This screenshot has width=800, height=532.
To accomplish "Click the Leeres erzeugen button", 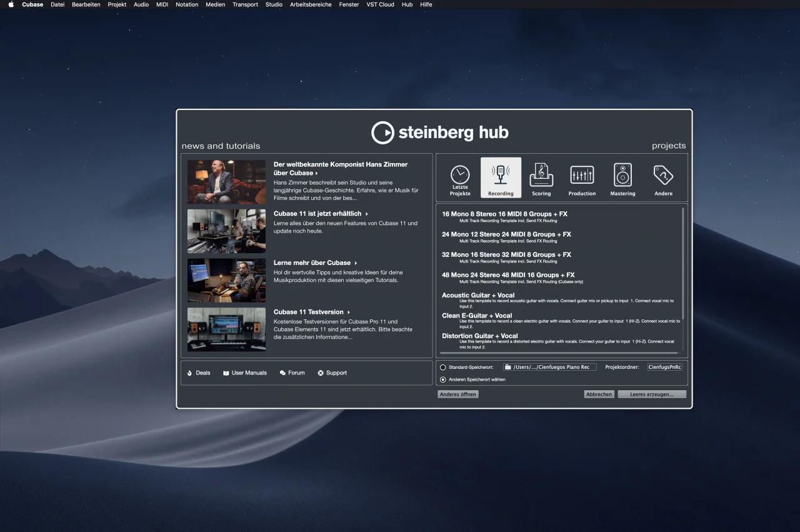I will tap(652, 394).
